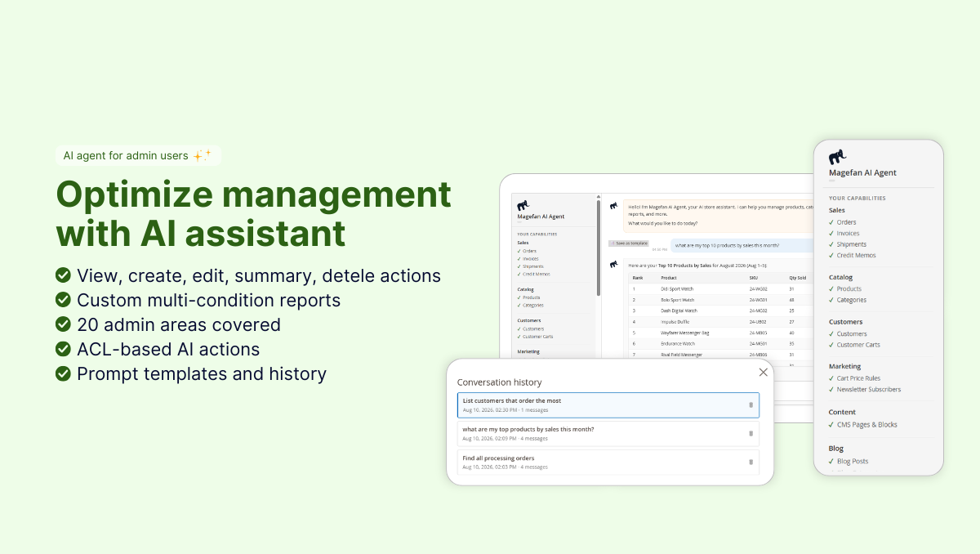Click the checkmark next to 'Prompt templates and history'
This screenshot has width=980, height=554.
(63, 374)
